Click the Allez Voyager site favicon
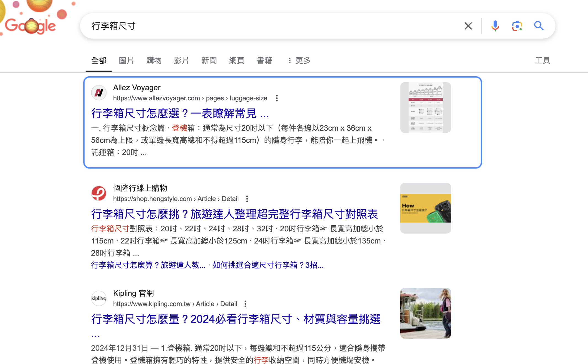The height and width of the screenshot is (364, 588). (x=99, y=93)
